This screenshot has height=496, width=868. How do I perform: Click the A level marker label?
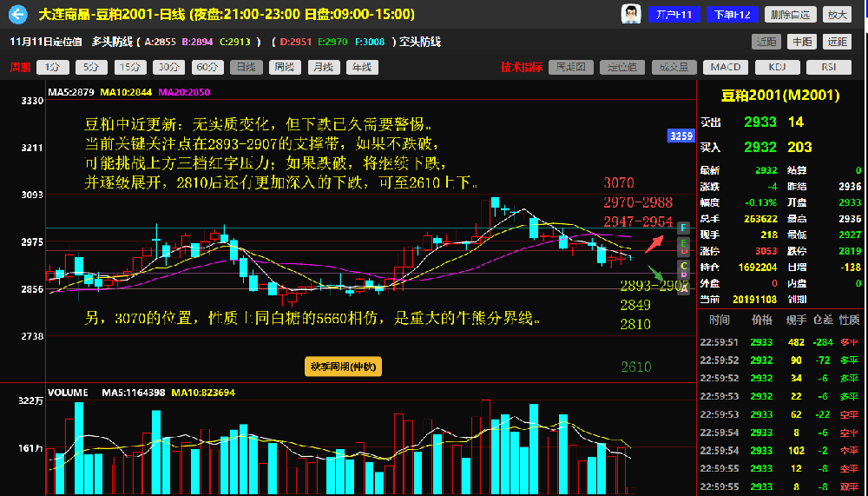[683, 289]
